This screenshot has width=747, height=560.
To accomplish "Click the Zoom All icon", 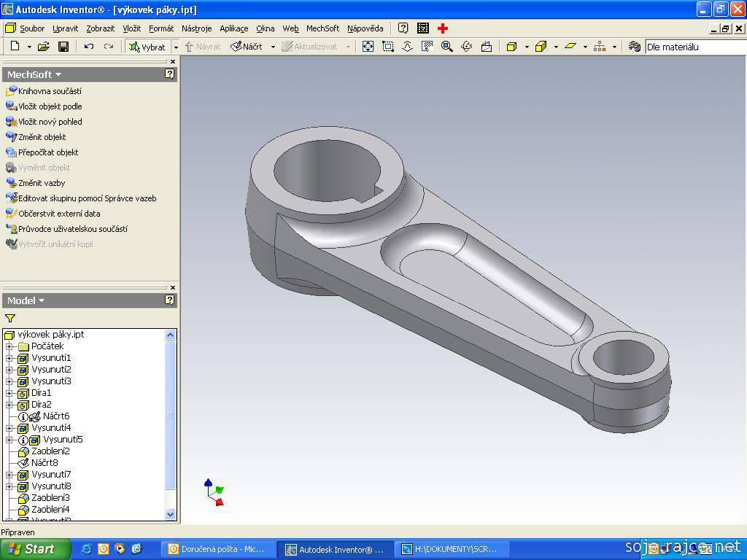I will (368, 47).
